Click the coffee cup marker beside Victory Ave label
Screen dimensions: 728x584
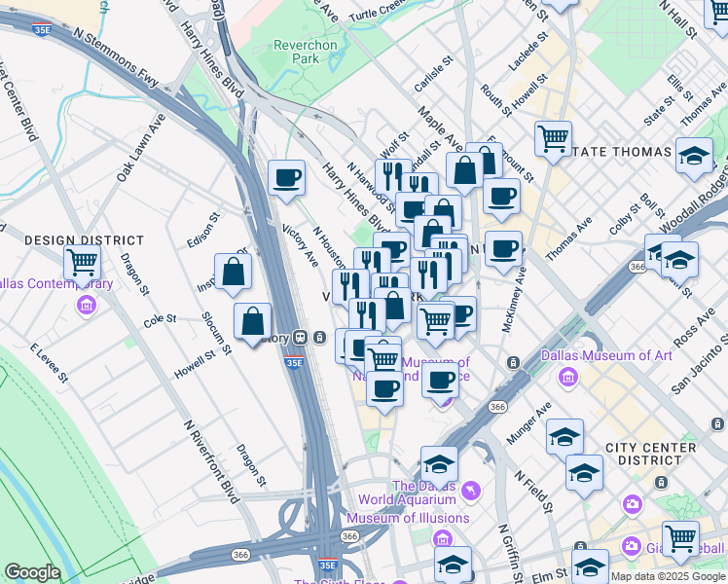pos(286,180)
